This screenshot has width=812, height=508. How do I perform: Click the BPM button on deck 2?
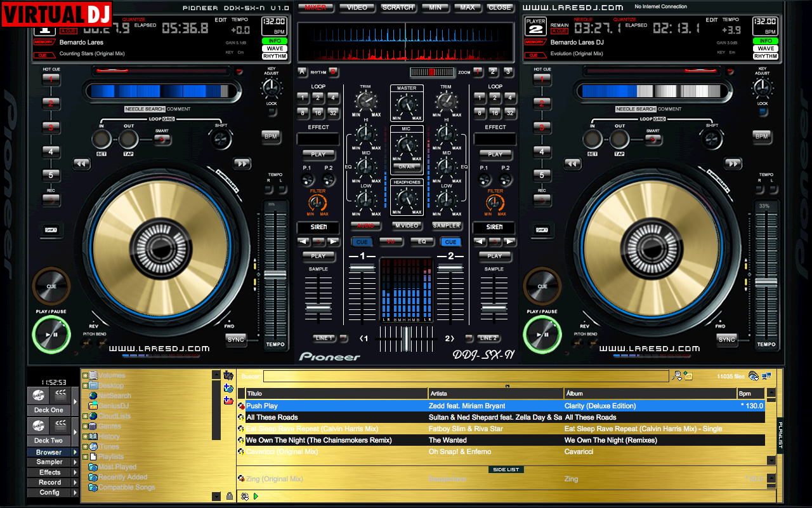[x=762, y=137]
